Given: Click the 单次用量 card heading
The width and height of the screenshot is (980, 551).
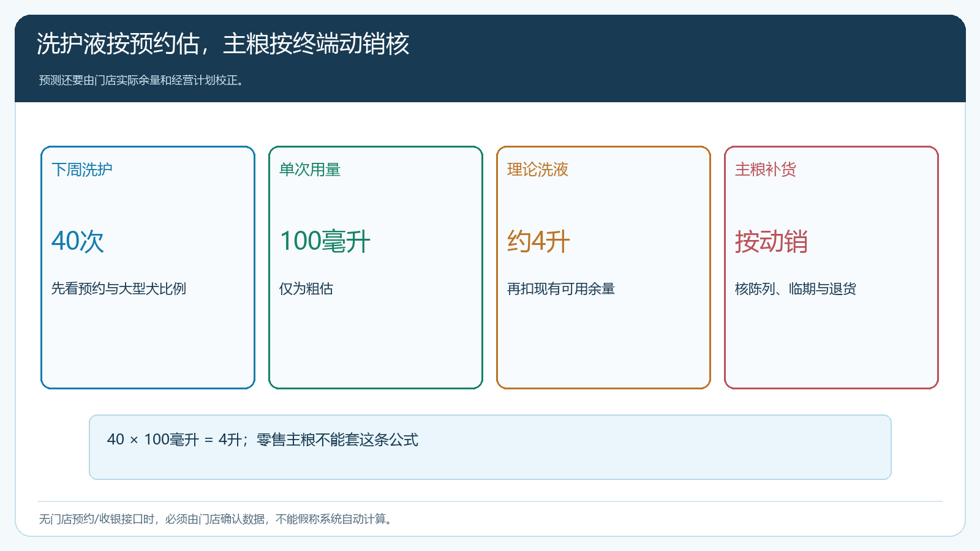Looking at the screenshot, I should click(x=310, y=170).
